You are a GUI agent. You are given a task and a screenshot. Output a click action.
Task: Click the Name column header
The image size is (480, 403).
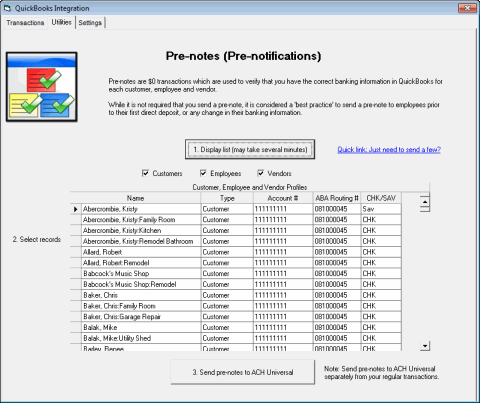tap(135, 198)
